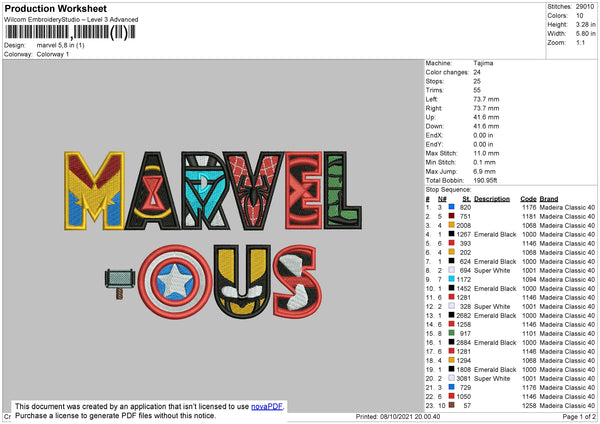This screenshot has height=424, width=600.
Task: Click the "Brand" column header
Action: (x=549, y=199)
